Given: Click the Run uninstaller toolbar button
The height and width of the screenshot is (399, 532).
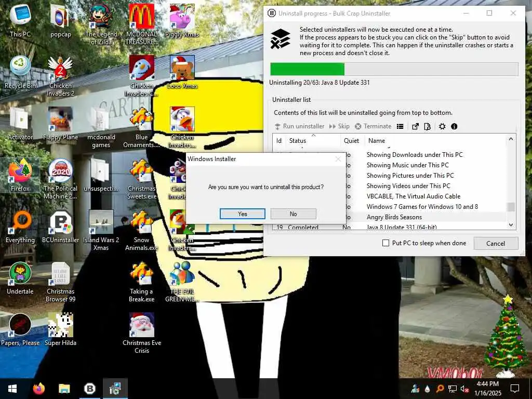Looking at the screenshot, I should point(299,126).
